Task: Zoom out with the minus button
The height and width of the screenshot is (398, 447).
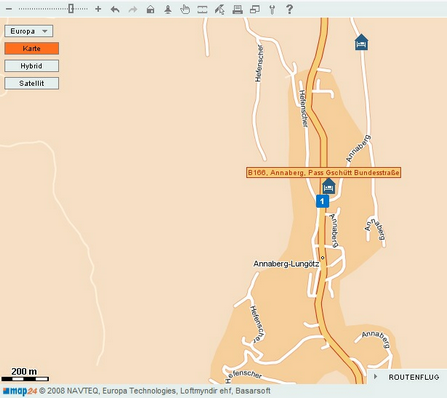Action: [9, 9]
